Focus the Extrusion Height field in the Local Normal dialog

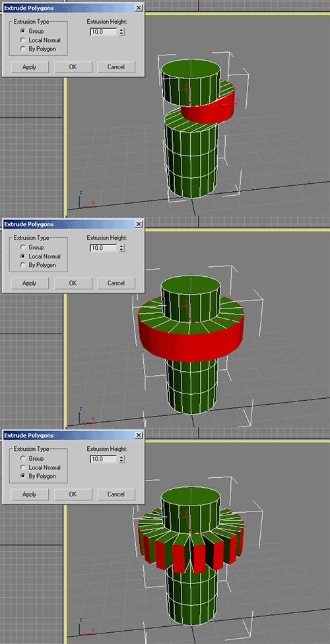pos(104,248)
